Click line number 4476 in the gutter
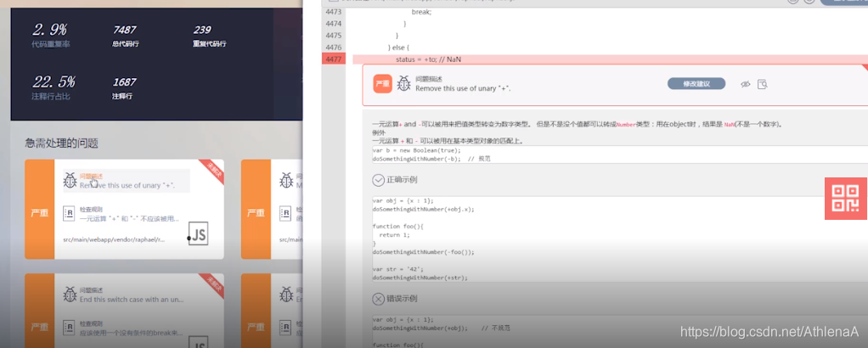Image resolution: width=868 pixels, height=348 pixels. pos(334,48)
